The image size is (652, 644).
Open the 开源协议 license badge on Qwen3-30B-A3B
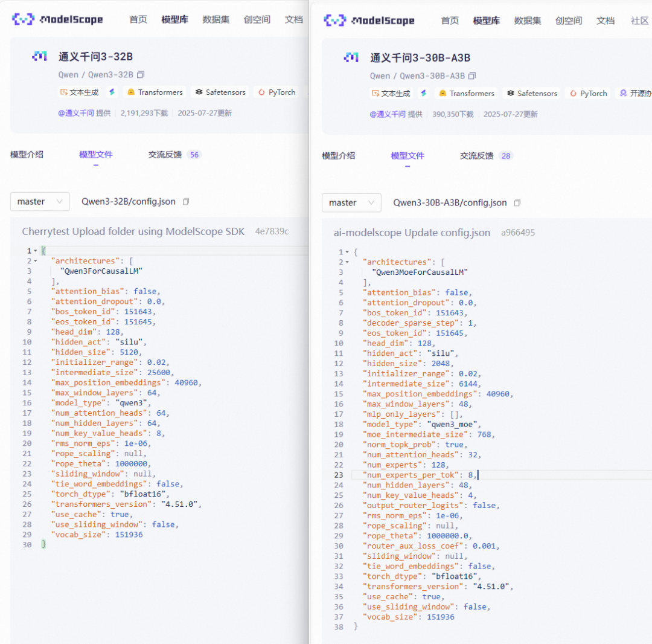point(638,94)
